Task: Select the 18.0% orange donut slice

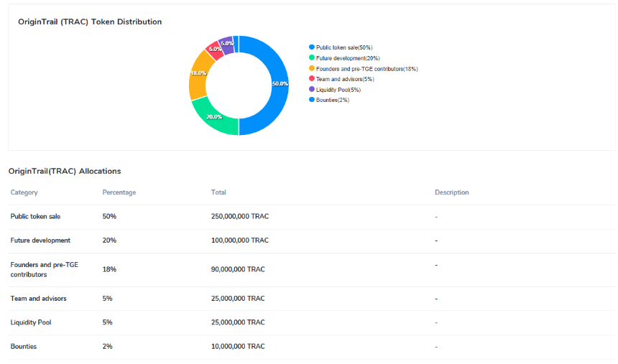Action: 199,75
